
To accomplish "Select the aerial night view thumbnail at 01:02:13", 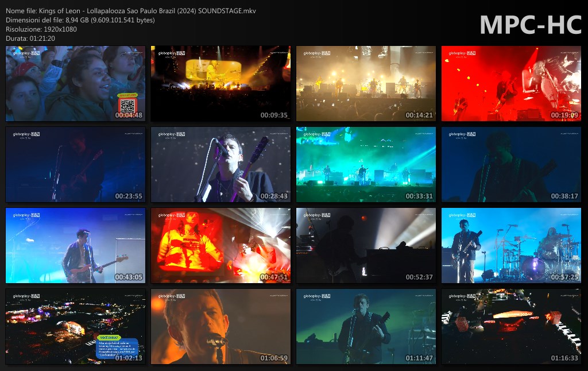I will click(x=75, y=327).
